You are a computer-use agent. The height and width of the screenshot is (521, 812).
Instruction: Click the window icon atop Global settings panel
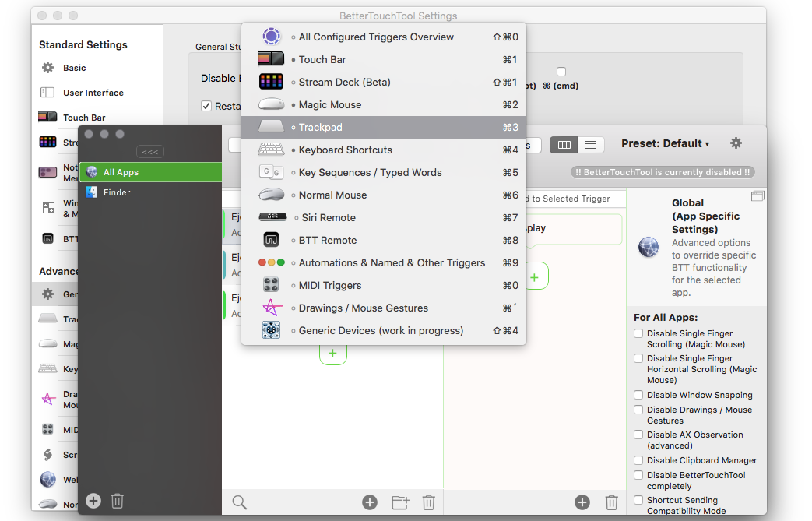tap(758, 195)
